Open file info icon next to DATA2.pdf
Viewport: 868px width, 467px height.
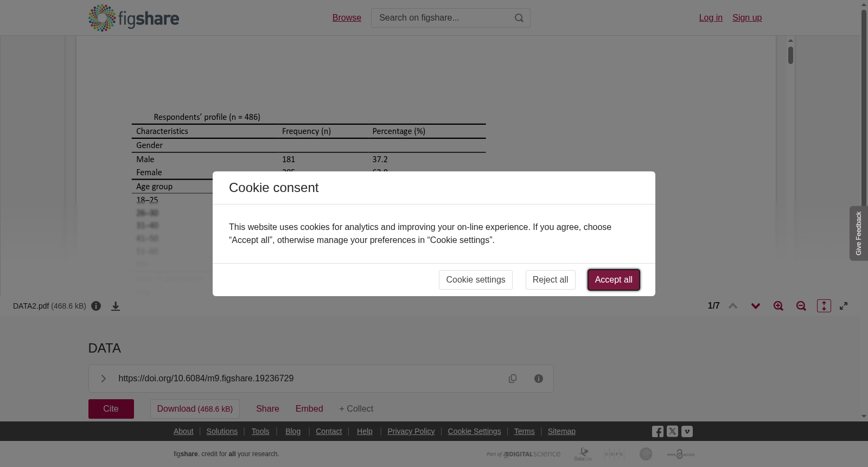(96, 306)
